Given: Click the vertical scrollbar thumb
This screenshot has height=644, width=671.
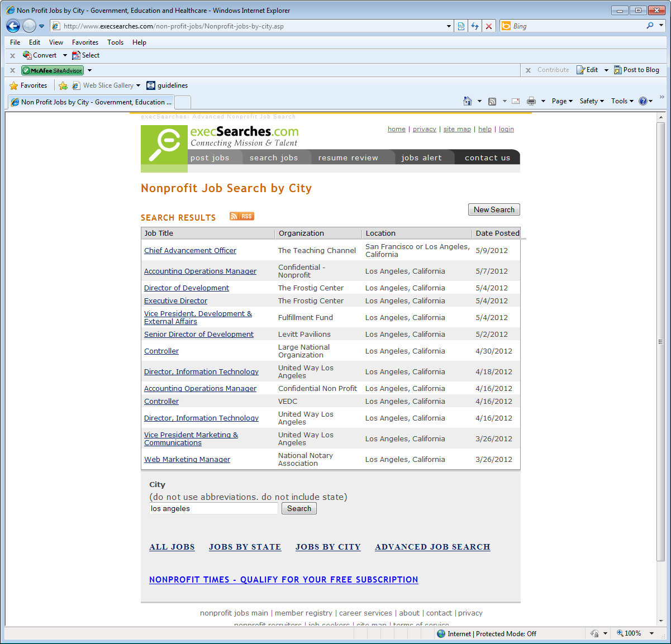Looking at the screenshot, I should [661, 342].
